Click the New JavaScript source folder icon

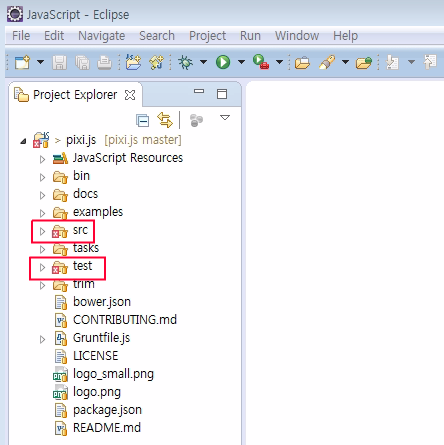click(133, 62)
